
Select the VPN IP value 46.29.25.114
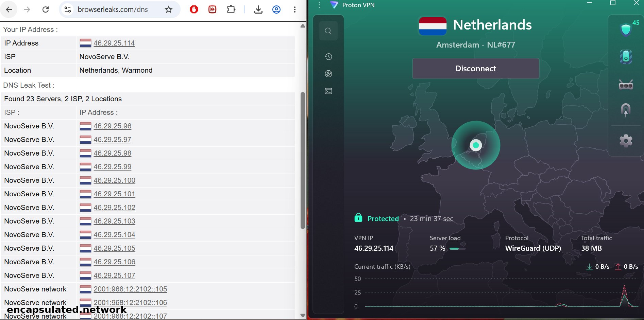pyautogui.click(x=374, y=248)
